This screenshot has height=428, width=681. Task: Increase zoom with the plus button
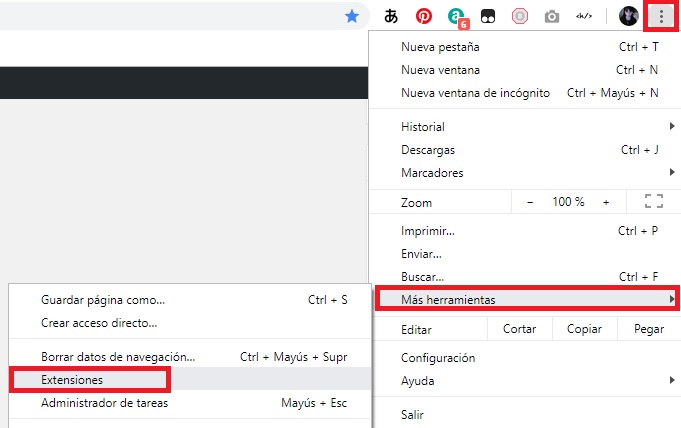pyautogui.click(x=606, y=202)
